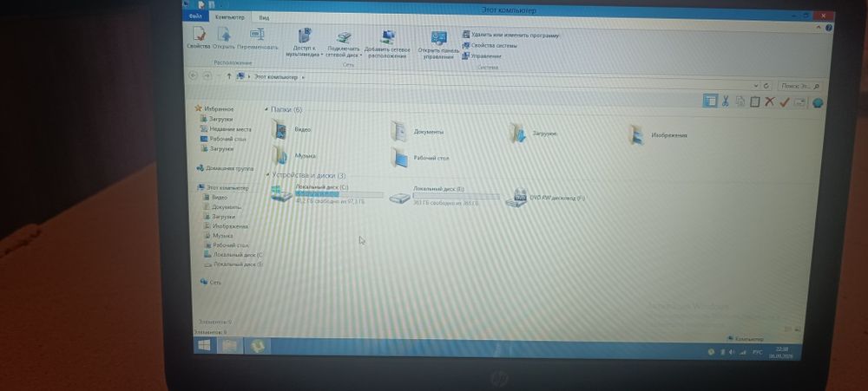Open the Файл menu tab
Image resolution: width=868 pixels, height=391 pixels.
point(195,16)
